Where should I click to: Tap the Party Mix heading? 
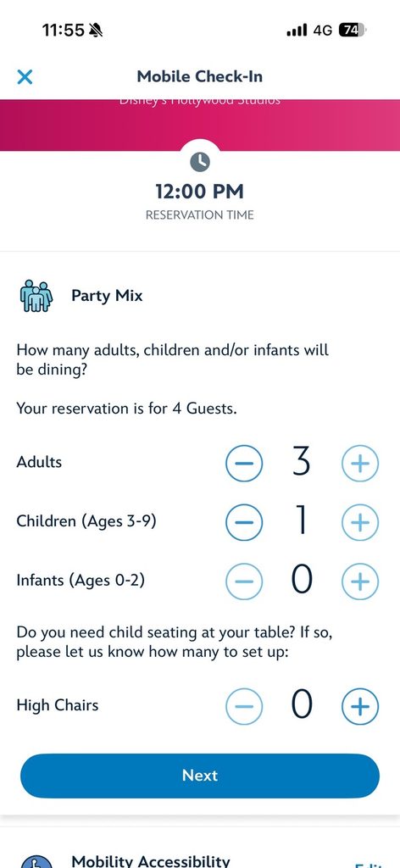(107, 296)
